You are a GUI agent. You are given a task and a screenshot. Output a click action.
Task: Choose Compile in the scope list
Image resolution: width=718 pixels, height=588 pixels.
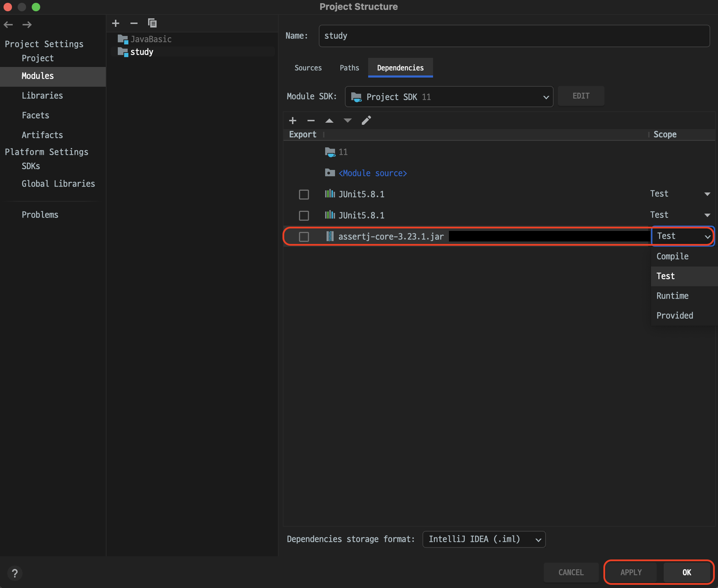(x=672, y=256)
